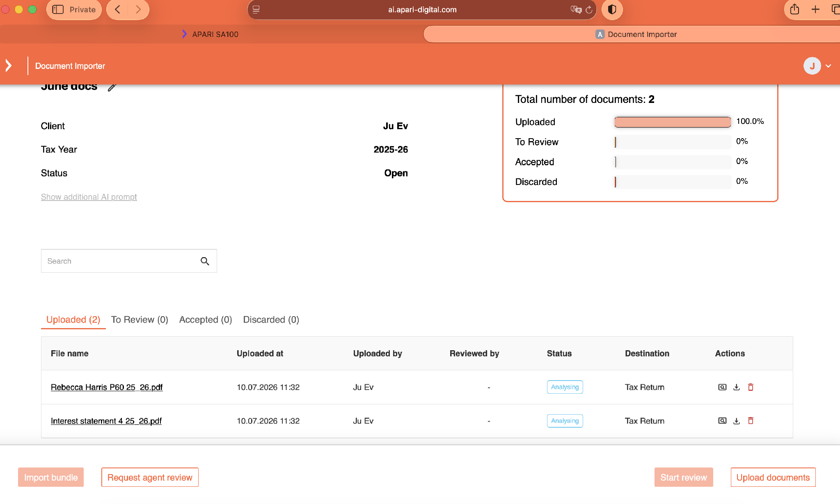840x504 pixels.
Task: Click the Uploaded by column header
Action: click(378, 353)
